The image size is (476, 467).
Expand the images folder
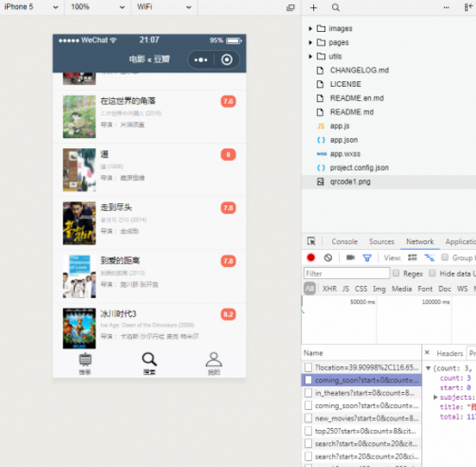click(310, 28)
